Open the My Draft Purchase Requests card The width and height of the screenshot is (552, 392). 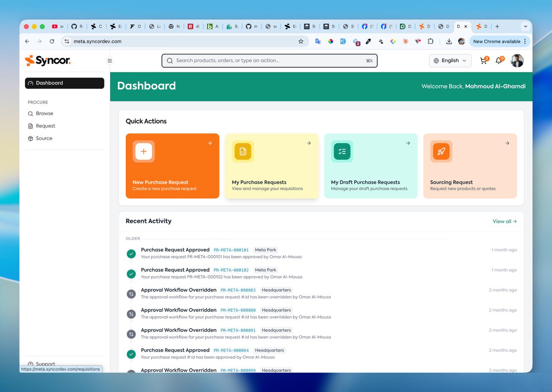(x=371, y=166)
